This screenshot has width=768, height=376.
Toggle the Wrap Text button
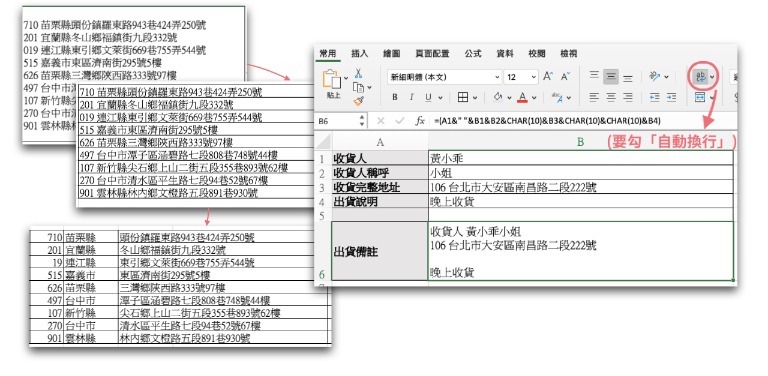coord(701,76)
